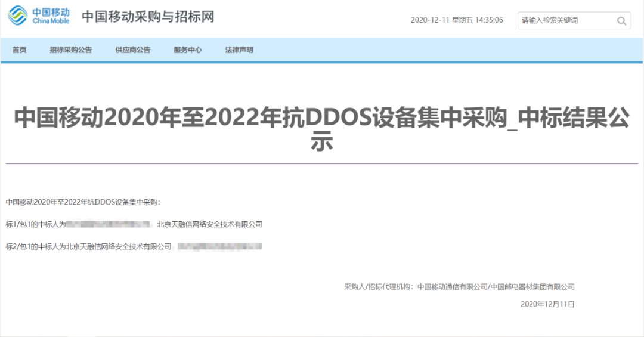
Task: Click the date 2020年12月11日
Action: pos(547,304)
